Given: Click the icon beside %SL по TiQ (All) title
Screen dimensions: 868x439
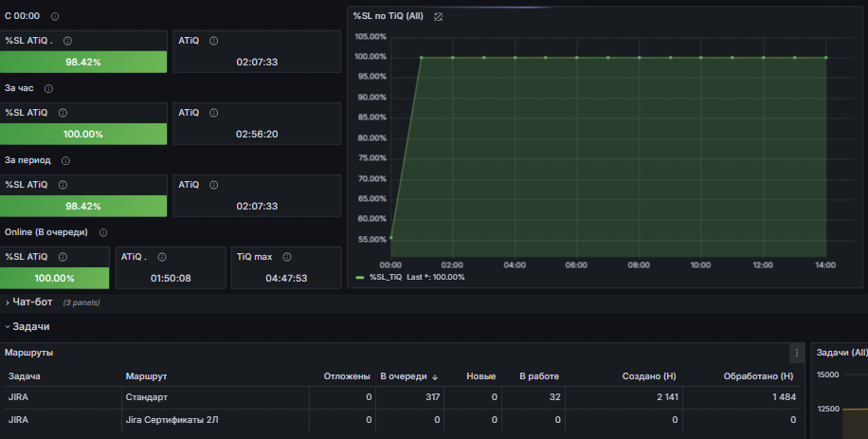Looking at the screenshot, I should click(x=439, y=17).
